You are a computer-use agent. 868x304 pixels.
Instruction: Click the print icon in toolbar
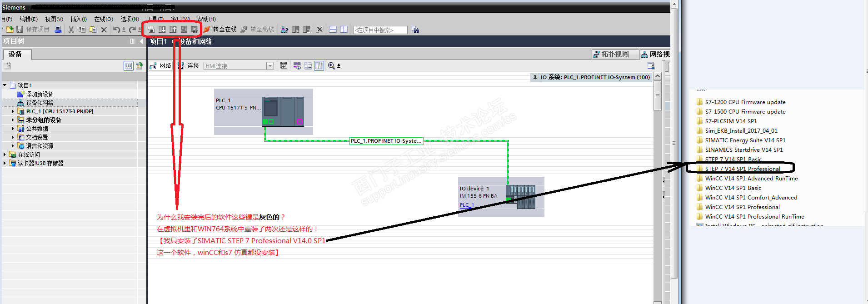pos(58,30)
